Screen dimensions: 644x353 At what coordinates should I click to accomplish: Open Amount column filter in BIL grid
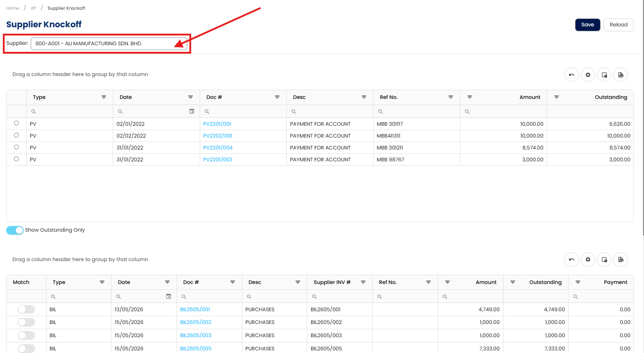point(447,282)
